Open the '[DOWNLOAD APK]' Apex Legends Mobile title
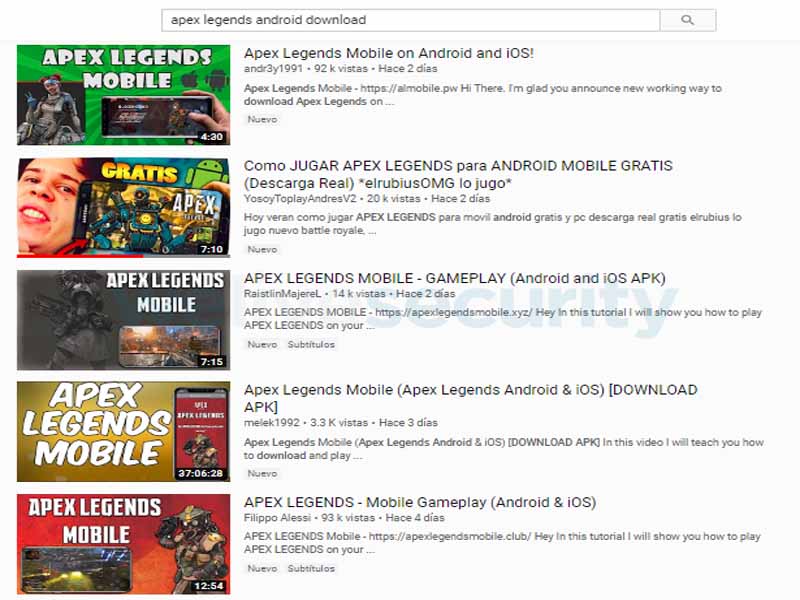The image size is (800, 600). coord(470,398)
